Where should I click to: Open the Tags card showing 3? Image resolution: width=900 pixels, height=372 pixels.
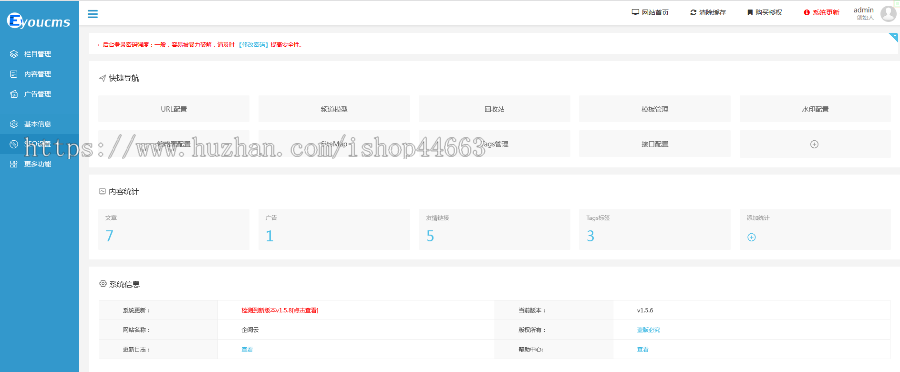click(654, 229)
